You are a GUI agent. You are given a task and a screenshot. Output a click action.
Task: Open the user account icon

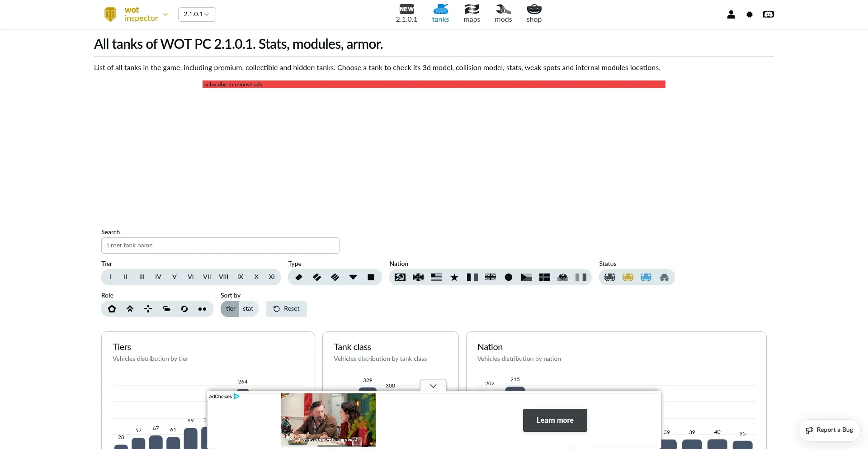[x=731, y=14]
